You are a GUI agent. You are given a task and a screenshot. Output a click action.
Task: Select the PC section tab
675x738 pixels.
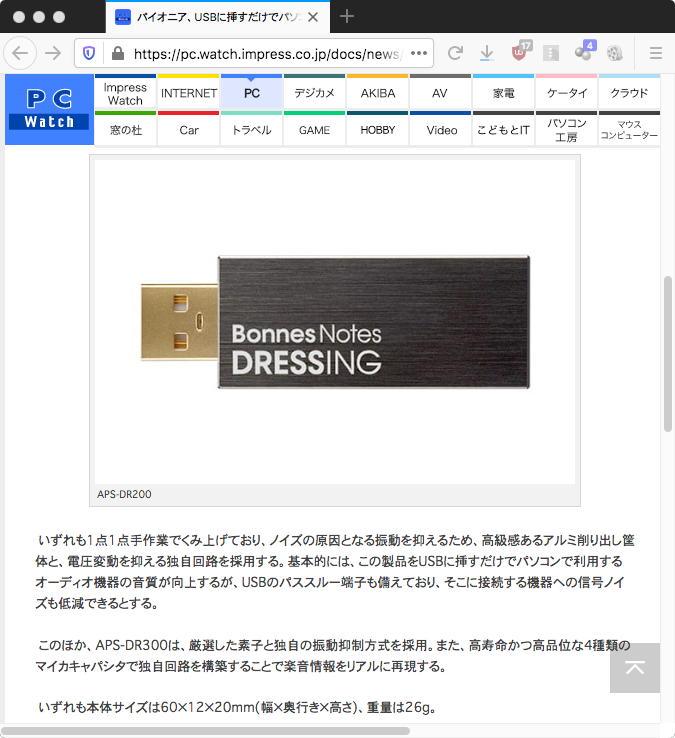(x=251, y=94)
